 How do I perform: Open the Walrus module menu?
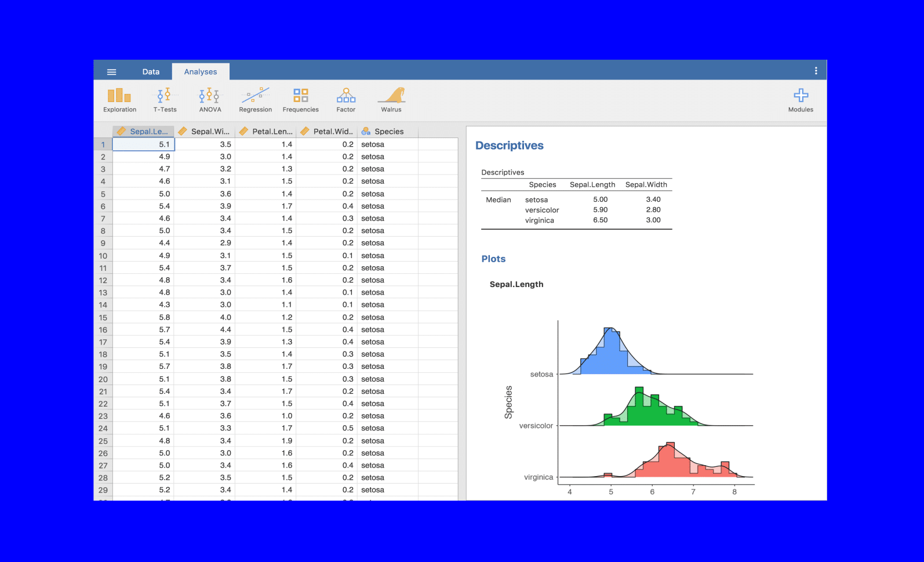click(391, 100)
